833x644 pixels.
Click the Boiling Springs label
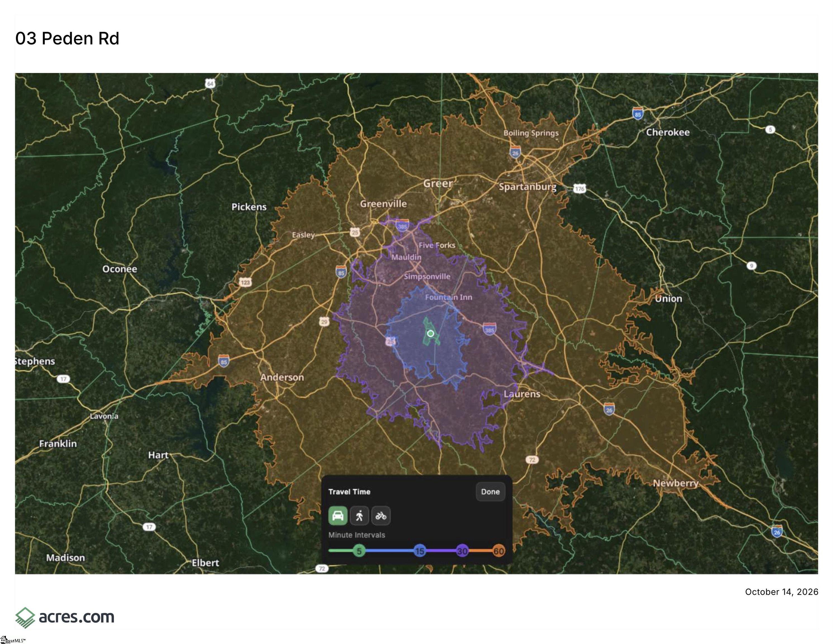(x=531, y=133)
